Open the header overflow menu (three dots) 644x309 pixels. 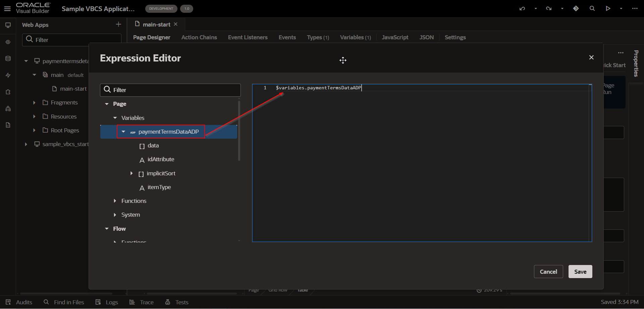(635, 8)
